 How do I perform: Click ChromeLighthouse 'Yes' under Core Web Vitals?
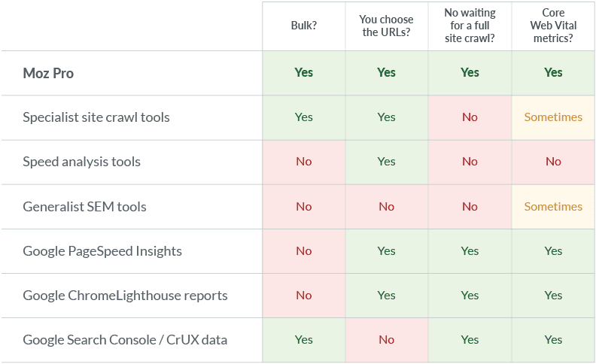(x=553, y=296)
